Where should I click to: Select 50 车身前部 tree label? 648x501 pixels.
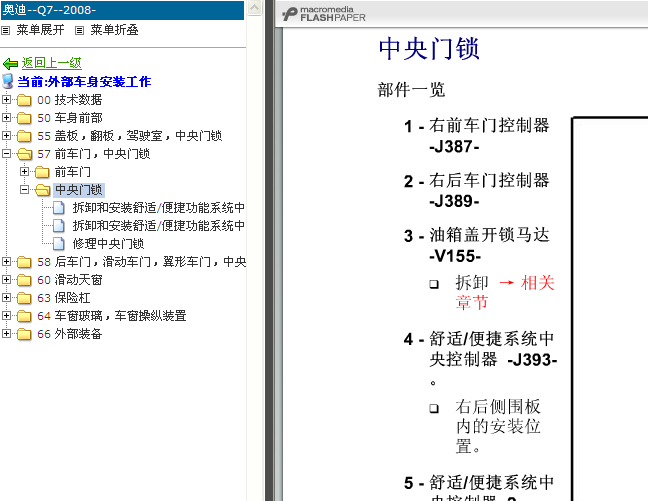[x=69, y=118]
